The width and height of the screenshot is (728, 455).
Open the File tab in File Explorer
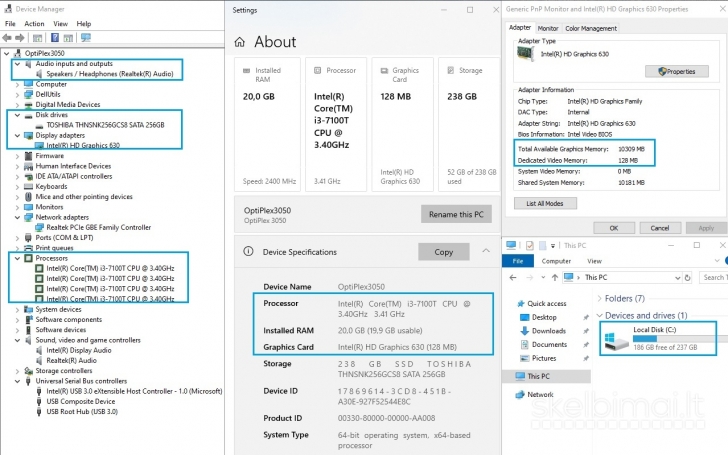(x=518, y=261)
